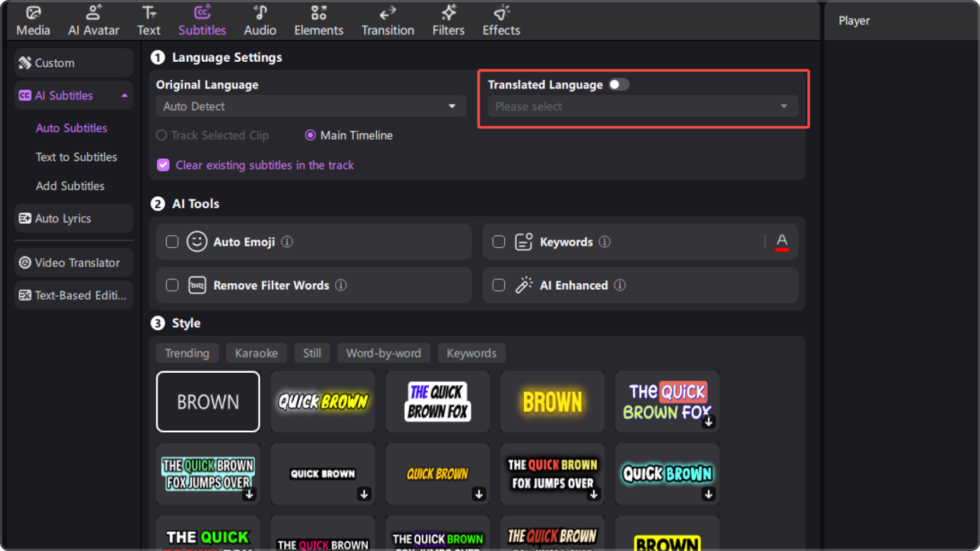980x551 pixels.
Task: Select the Karaoke style tab
Action: pos(256,353)
